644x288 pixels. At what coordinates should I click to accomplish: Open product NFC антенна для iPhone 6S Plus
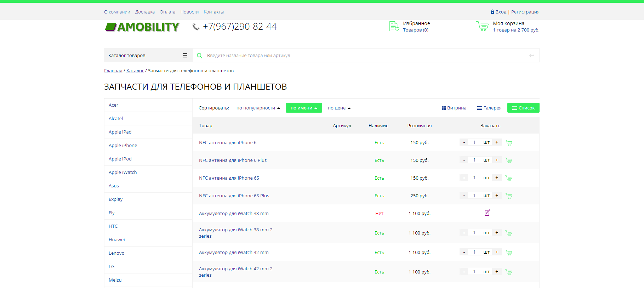click(234, 196)
